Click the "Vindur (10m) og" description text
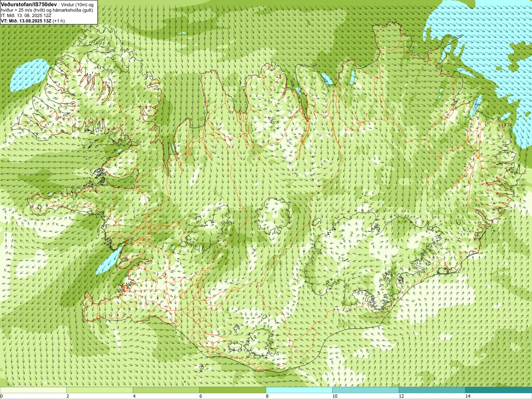532x399 pixels. click(76, 4)
